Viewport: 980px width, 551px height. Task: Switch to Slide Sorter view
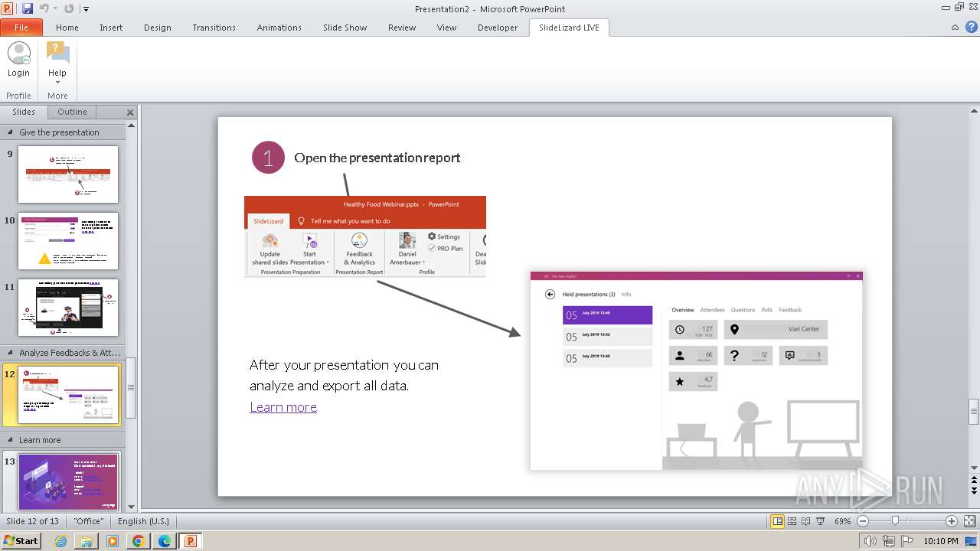click(792, 521)
